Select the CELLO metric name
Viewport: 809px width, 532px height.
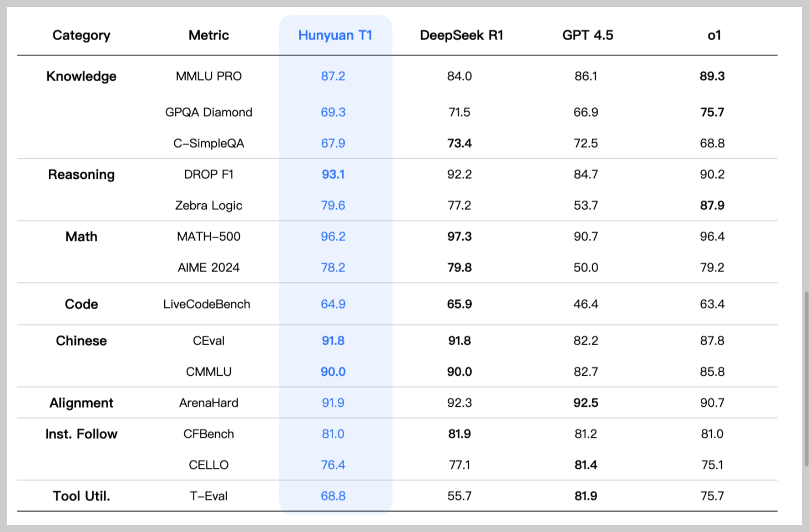click(209, 465)
